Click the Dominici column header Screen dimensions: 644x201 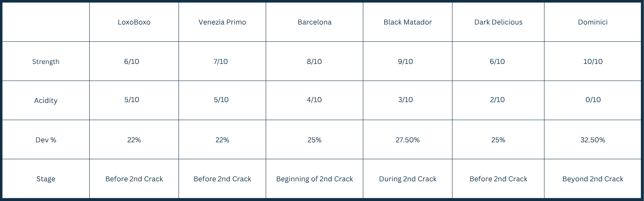[592, 22]
